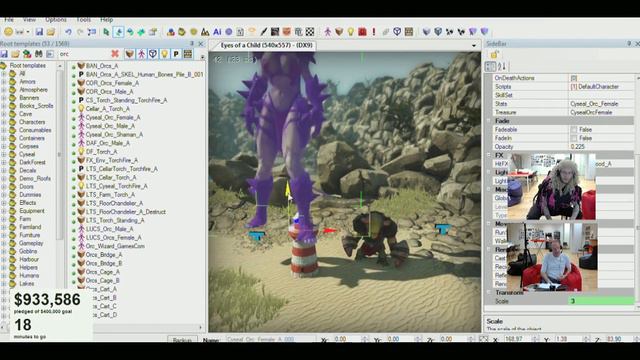Expand the Armors folder in tree
This screenshot has height=360, width=640.
click(x=3, y=82)
